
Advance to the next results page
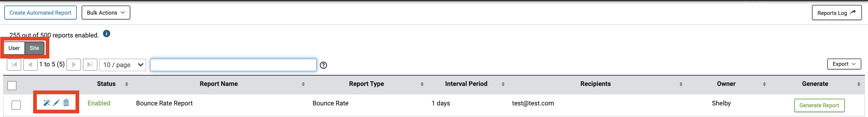(74, 64)
